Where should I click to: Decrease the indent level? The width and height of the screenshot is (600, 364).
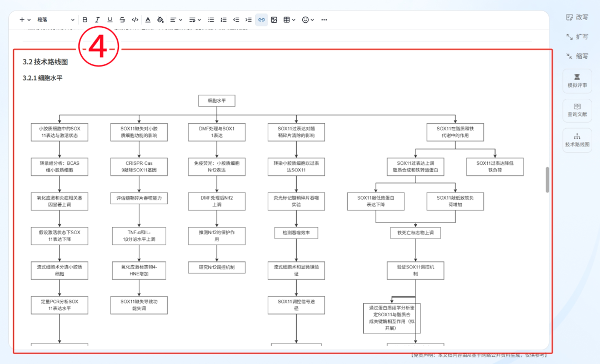click(236, 20)
